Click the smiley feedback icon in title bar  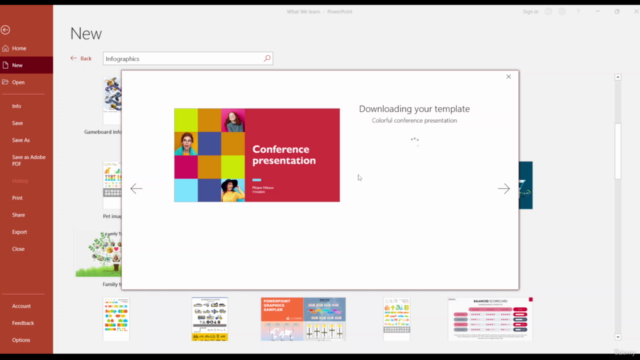[548, 11]
